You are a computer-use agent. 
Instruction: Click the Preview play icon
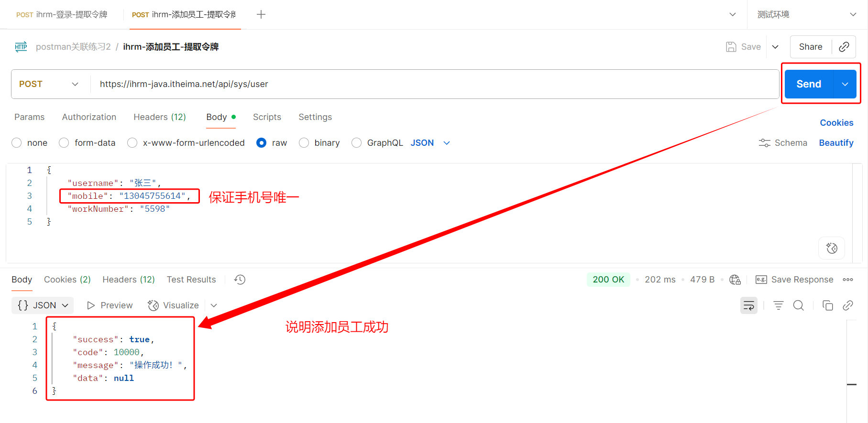click(91, 305)
